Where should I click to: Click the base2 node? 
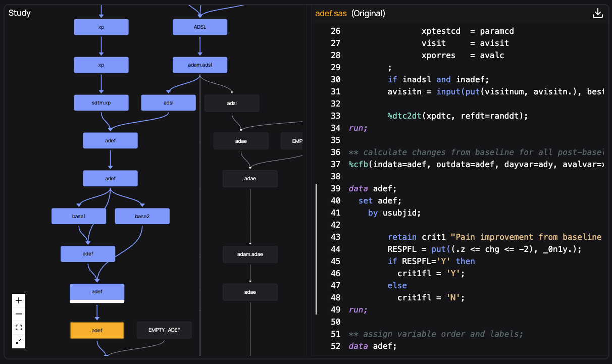click(x=142, y=217)
